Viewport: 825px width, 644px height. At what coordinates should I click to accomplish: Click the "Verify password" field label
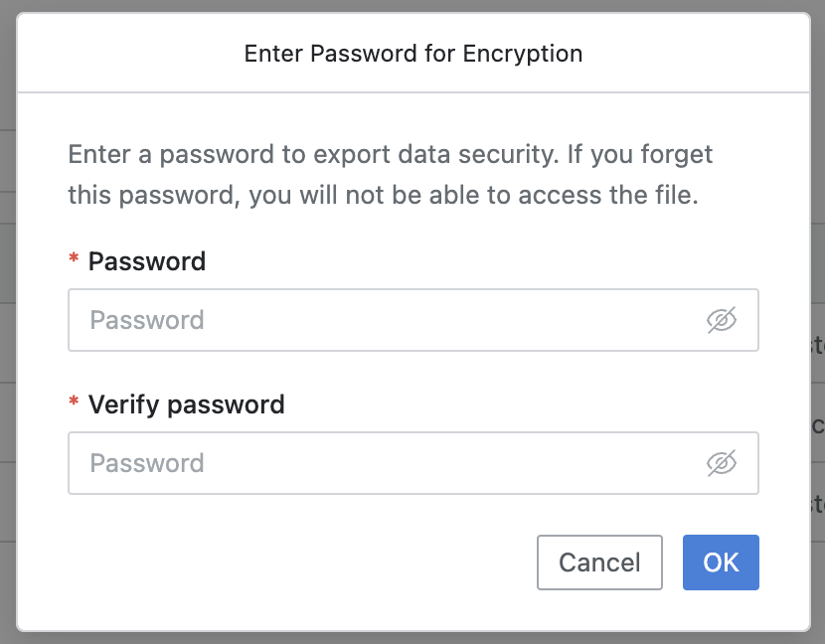(186, 405)
